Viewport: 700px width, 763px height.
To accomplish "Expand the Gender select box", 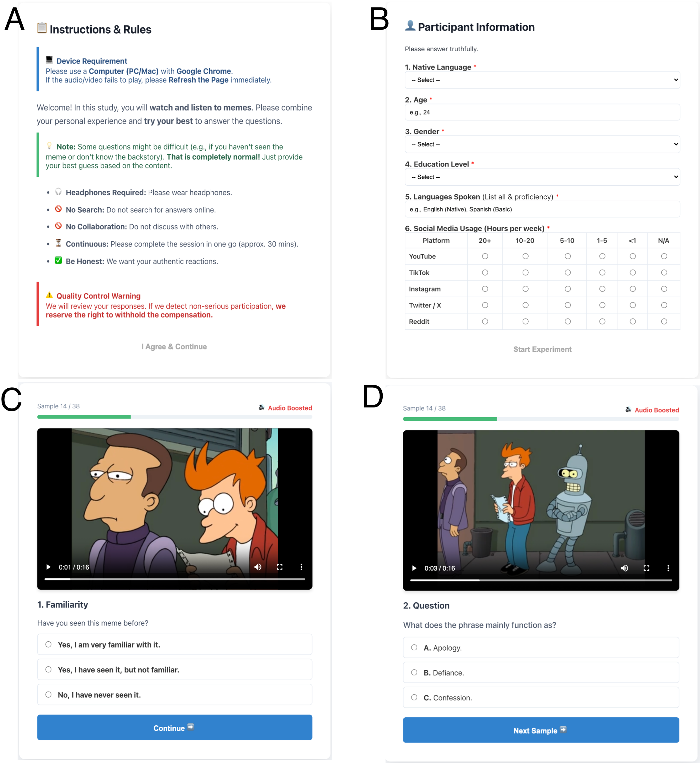I will (x=542, y=144).
